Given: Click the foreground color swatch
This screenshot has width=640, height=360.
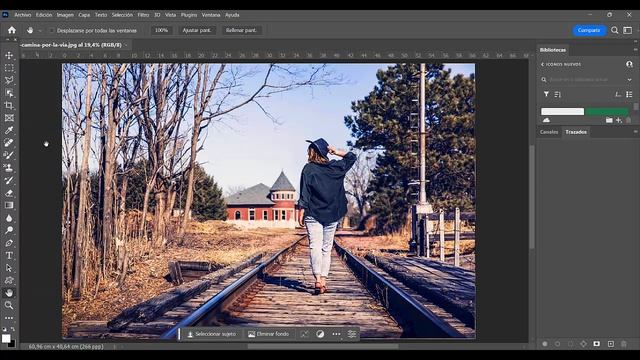Looking at the screenshot, I should pos(6,338).
